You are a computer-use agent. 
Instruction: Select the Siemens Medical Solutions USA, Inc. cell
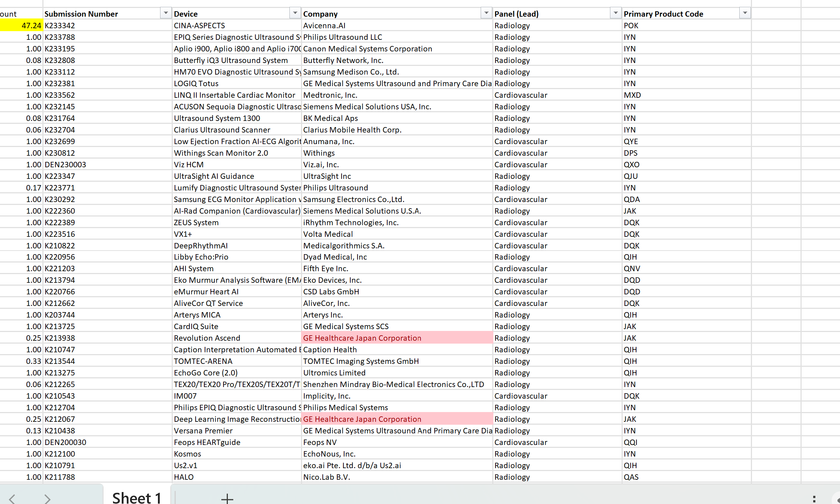(397, 106)
